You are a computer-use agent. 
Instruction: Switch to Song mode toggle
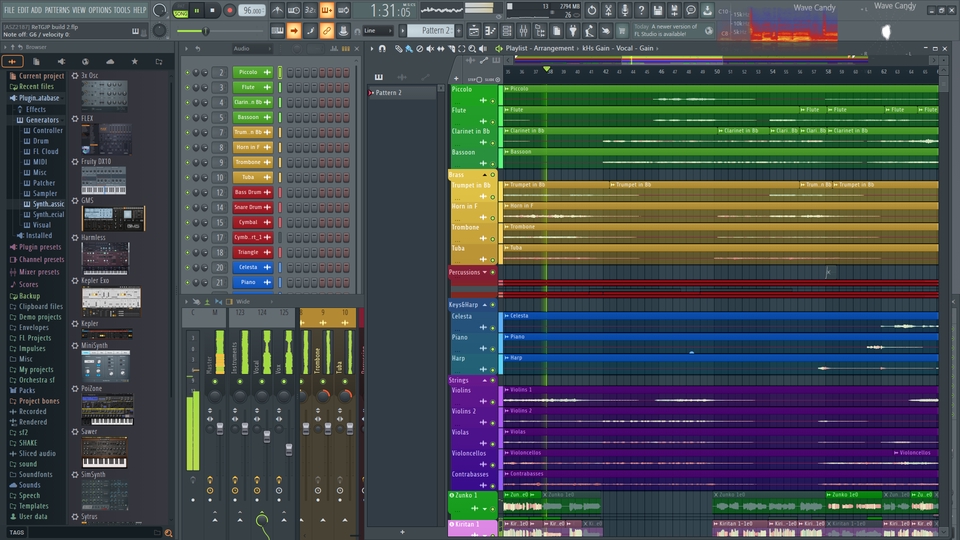(181, 11)
